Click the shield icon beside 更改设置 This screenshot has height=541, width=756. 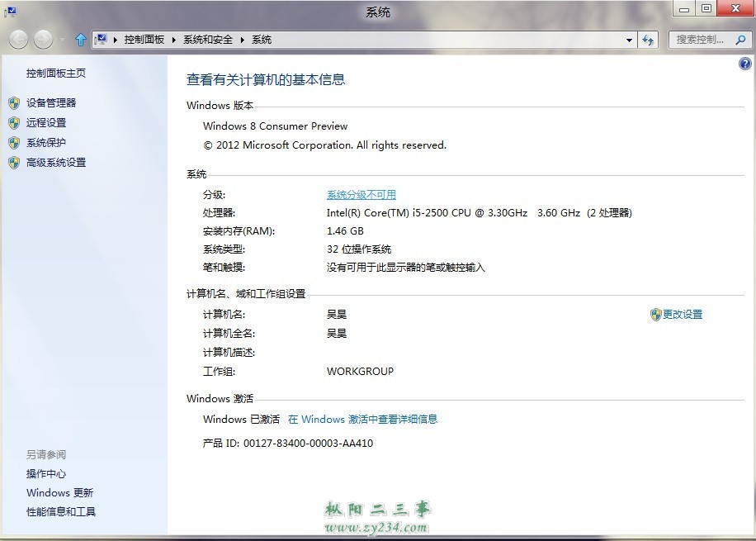[655, 315]
